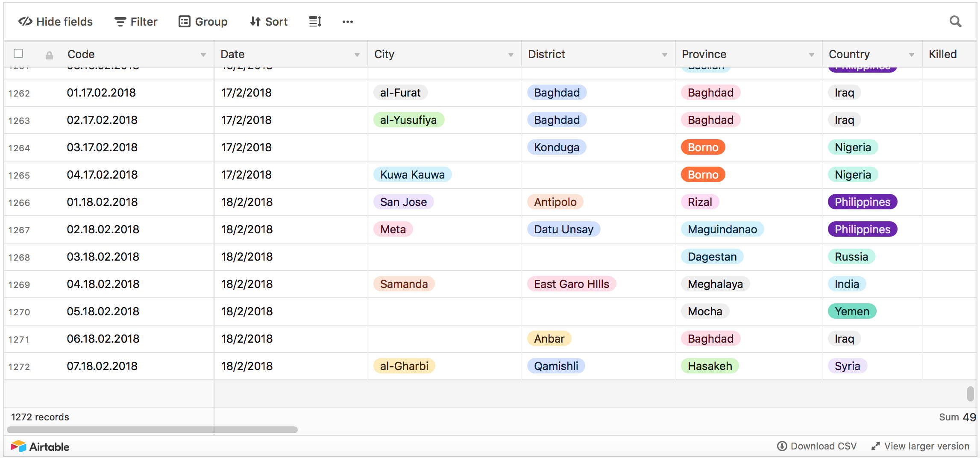Click the San Jose city tag
The width and height of the screenshot is (980, 458).
tap(403, 202)
